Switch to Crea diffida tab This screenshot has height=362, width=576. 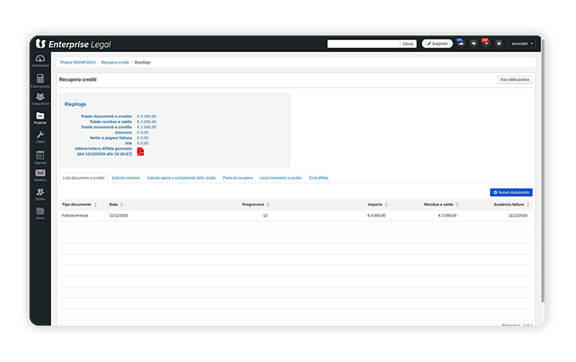[x=318, y=178]
